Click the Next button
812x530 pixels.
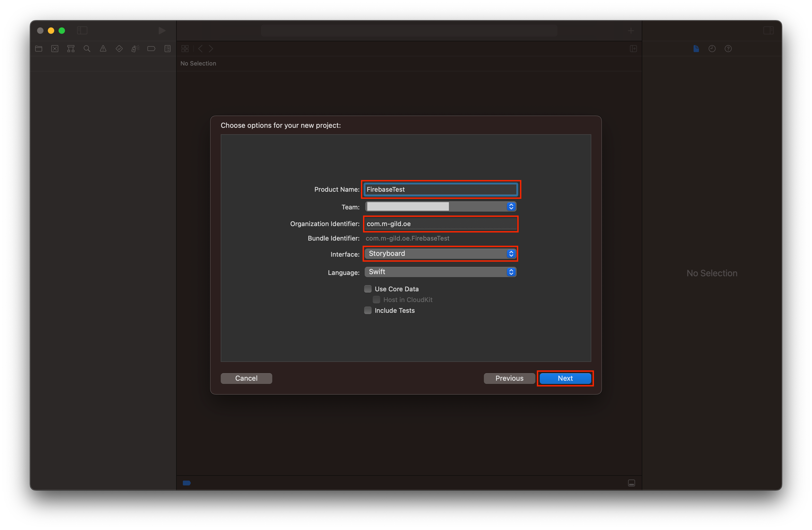(565, 378)
